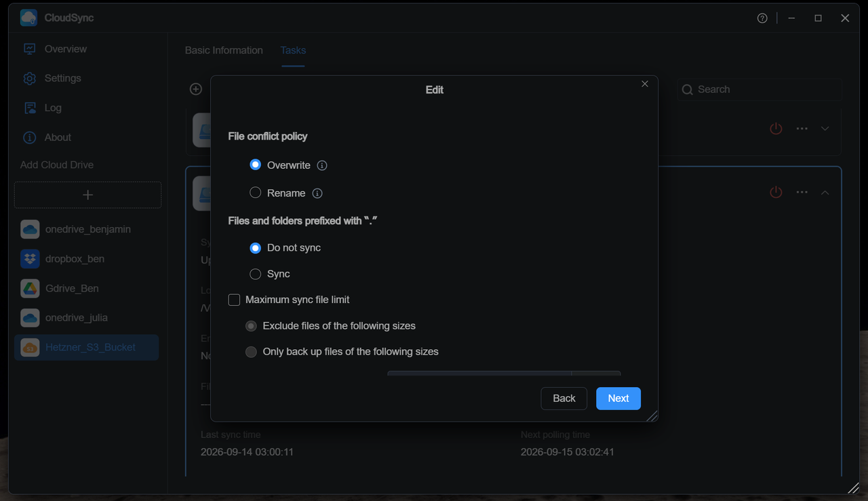Image resolution: width=868 pixels, height=501 pixels.
Task: Click the info icon next to Overwrite
Action: coord(322,165)
